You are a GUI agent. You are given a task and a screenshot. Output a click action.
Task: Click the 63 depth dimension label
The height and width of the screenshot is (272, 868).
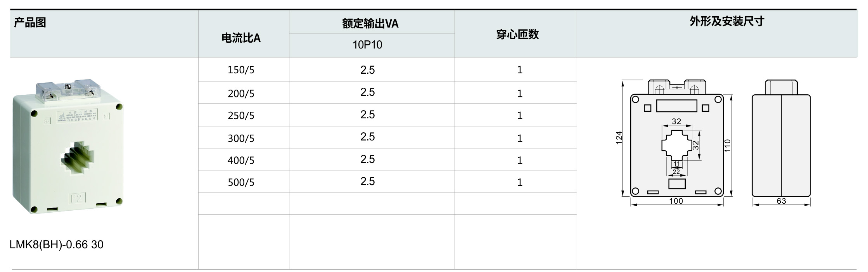coord(781,201)
